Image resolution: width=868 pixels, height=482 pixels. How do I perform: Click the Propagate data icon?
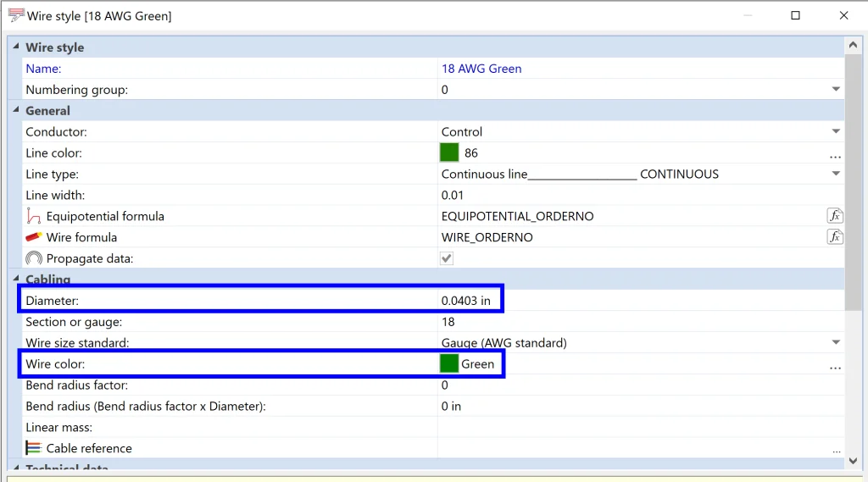coord(34,258)
